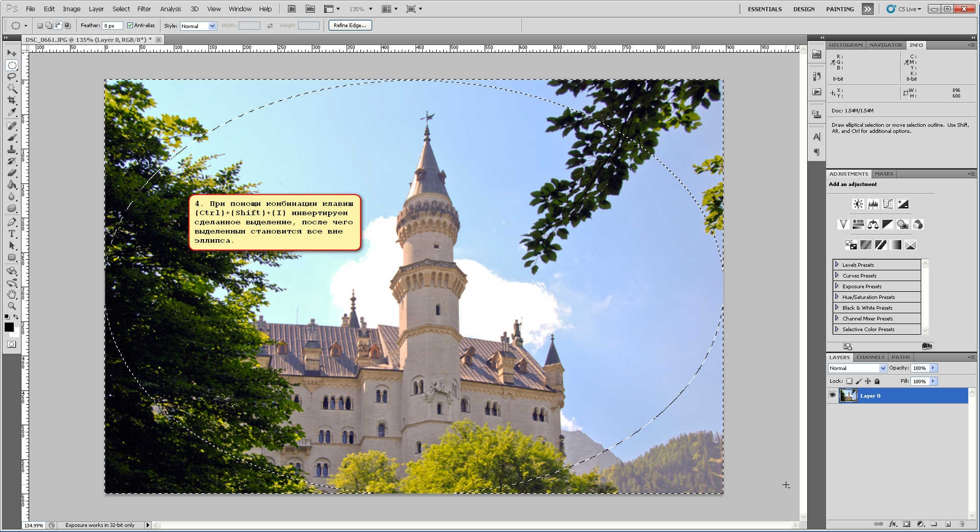Open the Style dropdown
Image resolution: width=980 pixels, height=532 pixels.
pyautogui.click(x=198, y=26)
